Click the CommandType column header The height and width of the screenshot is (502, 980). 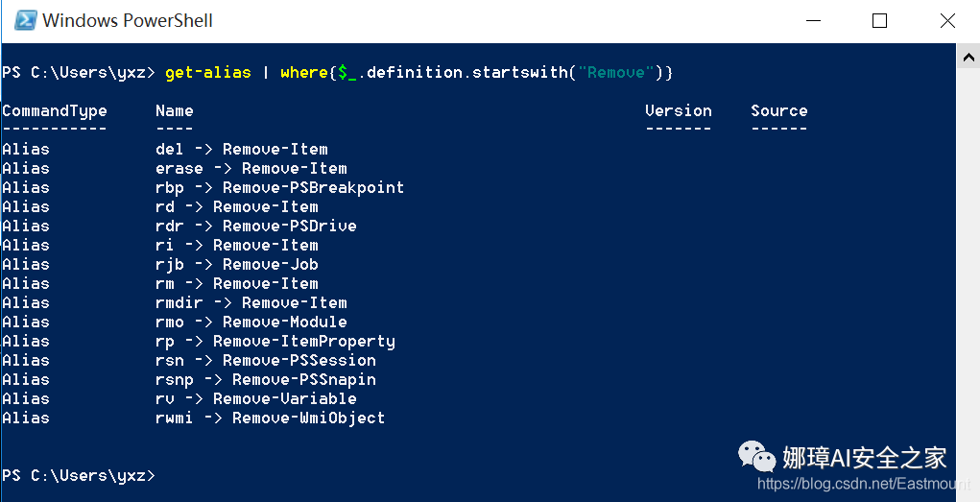55,111
